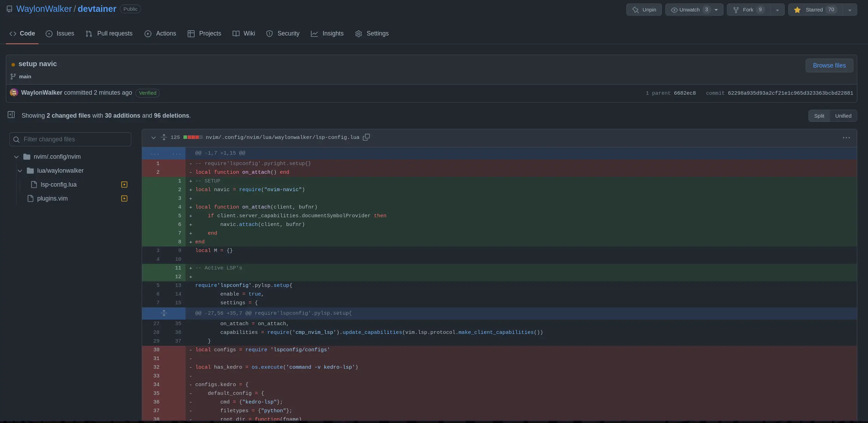
Task: Collapse the nvim/.config/nvim folder
Action: click(x=16, y=157)
